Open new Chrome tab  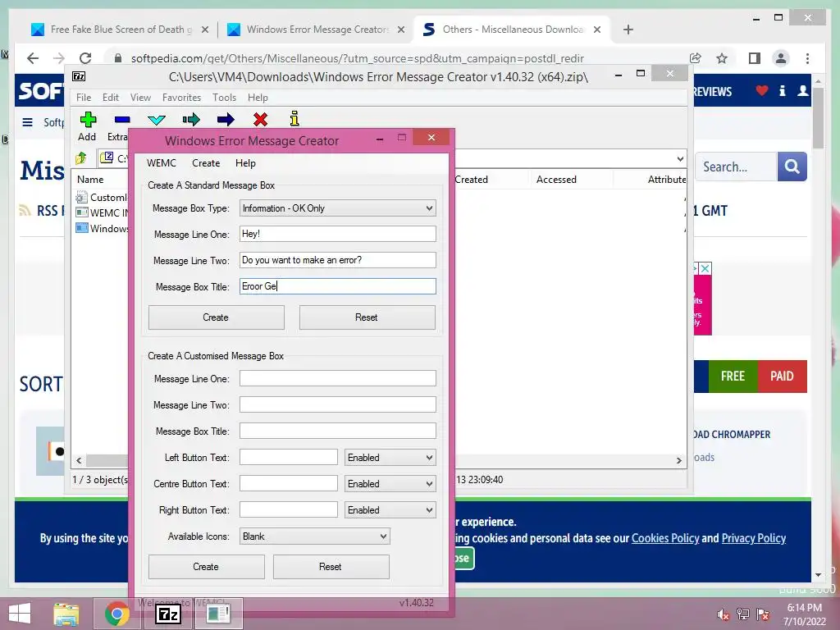click(628, 30)
